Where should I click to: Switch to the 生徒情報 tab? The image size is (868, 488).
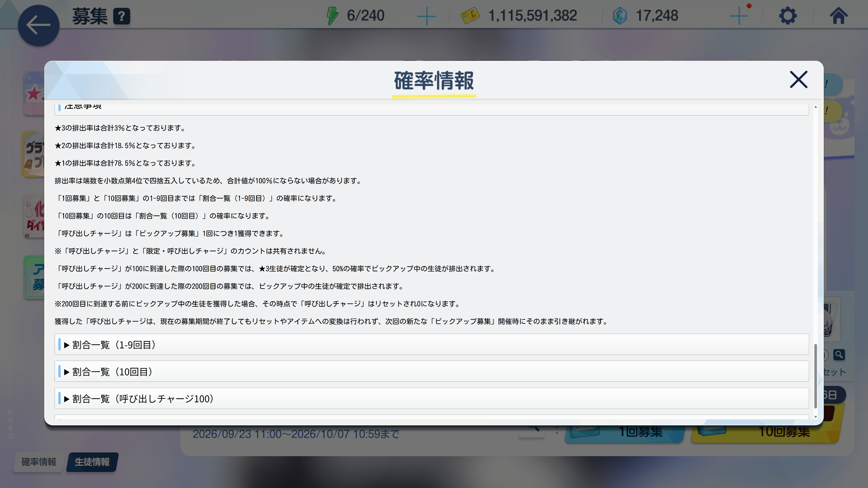(x=92, y=462)
